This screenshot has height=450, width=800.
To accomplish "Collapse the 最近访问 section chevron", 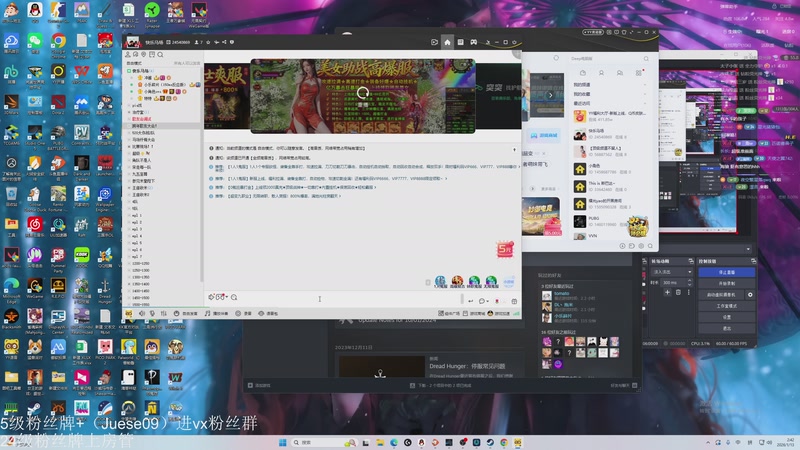I will pyautogui.click(x=644, y=103).
